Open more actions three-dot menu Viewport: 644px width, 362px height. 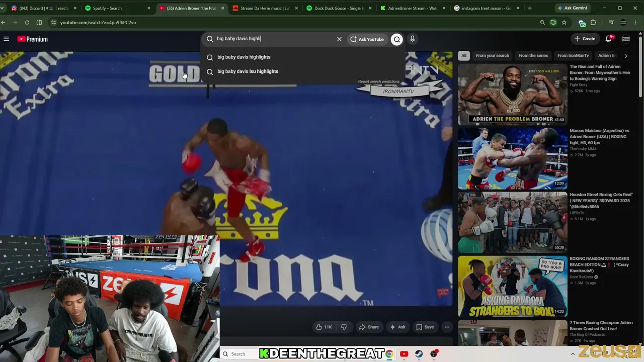pos(447,327)
